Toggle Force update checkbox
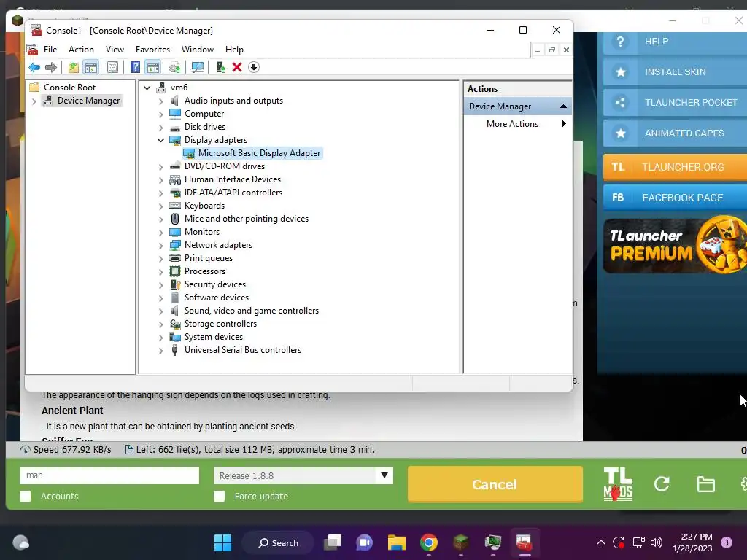Image resolution: width=747 pixels, height=560 pixels. point(219,496)
